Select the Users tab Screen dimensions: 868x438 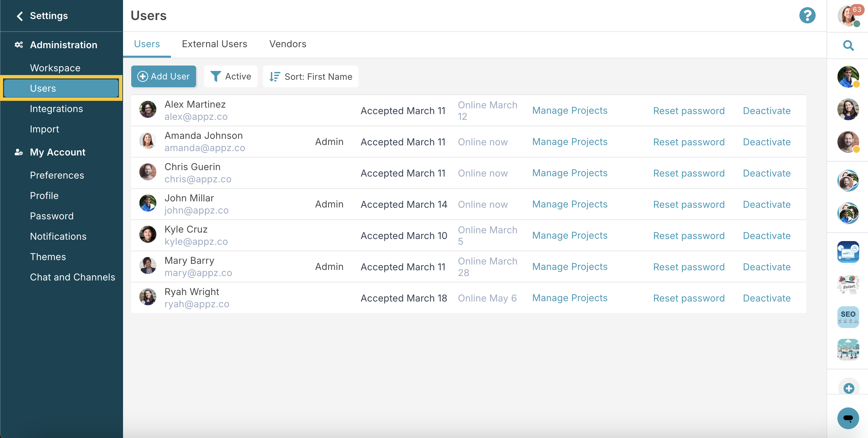click(x=147, y=44)
